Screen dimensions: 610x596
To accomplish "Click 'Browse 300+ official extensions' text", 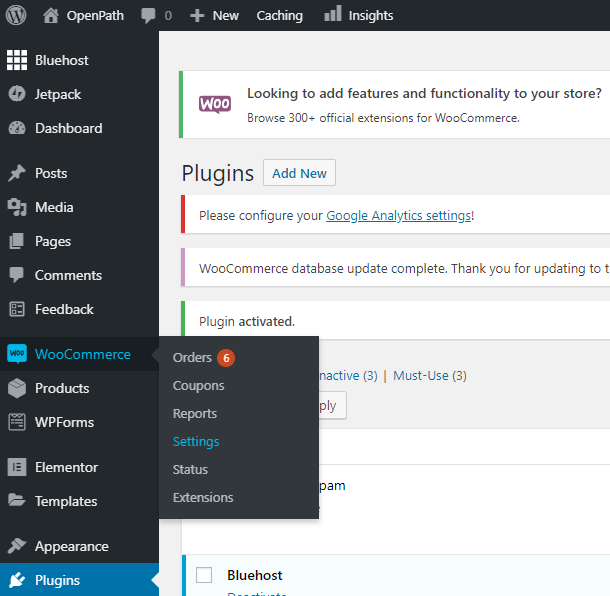I will (x=383, y=118).
